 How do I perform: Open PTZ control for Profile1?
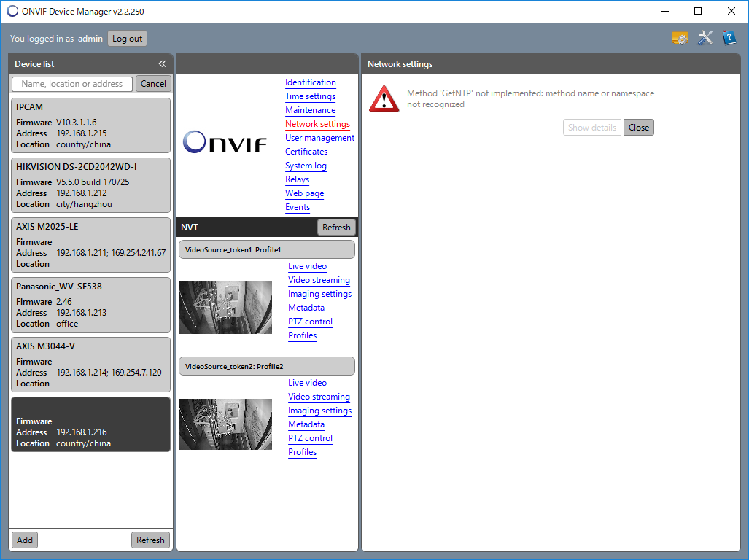pos(311,322)
